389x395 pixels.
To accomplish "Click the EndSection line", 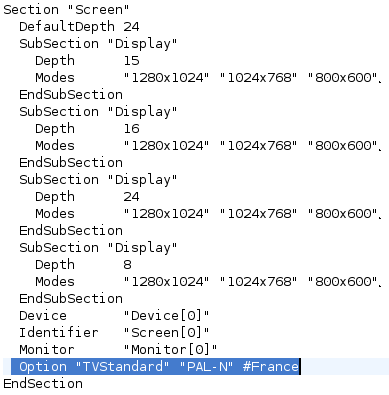I will coord(43,384).
